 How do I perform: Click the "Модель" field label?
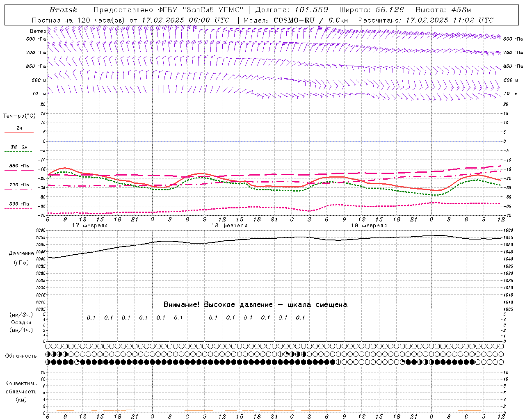pos(256,20)
